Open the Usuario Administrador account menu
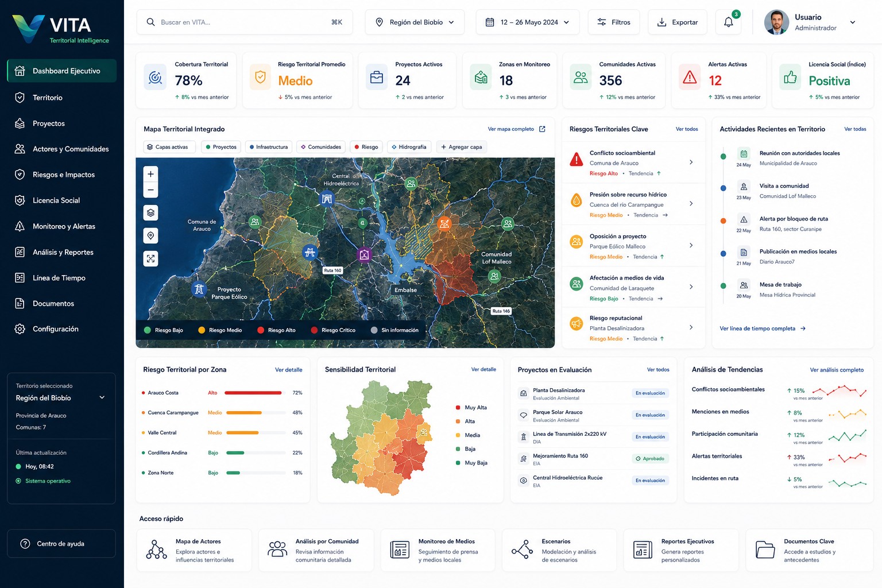The image size is (882, 588). pos(810,22)
